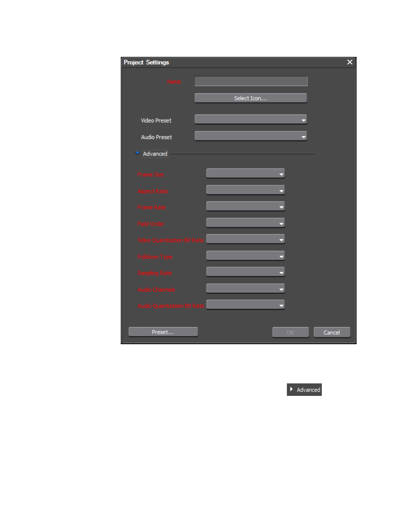This screenshot has height=532, width=411.
Task: Open the Frame Size dropdown
Action: click(x=246, y=174)
